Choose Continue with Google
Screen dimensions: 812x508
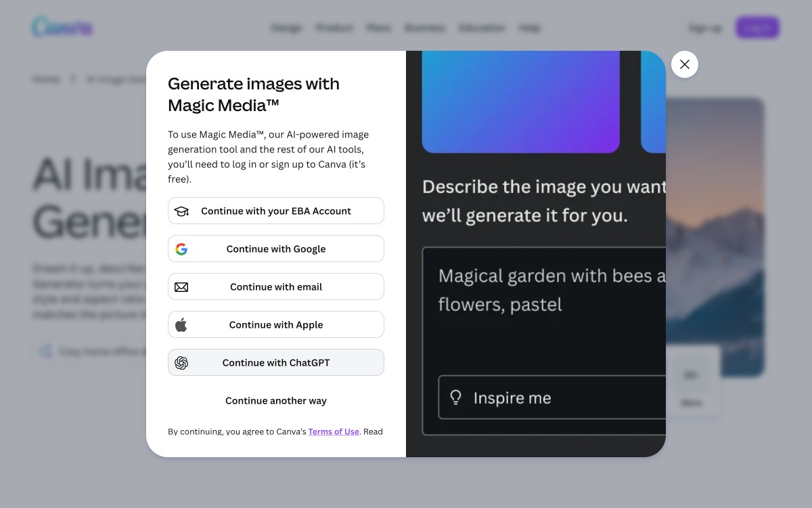(x=276, y=249)
